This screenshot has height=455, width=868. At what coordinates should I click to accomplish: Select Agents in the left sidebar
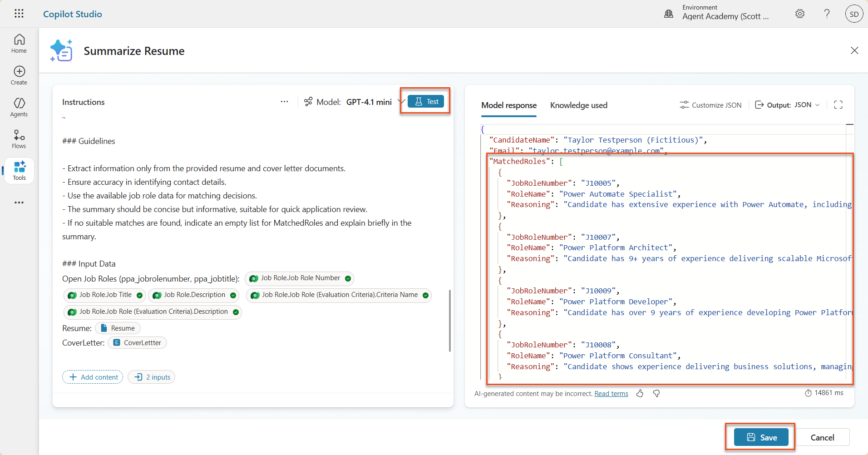(19, 107)
